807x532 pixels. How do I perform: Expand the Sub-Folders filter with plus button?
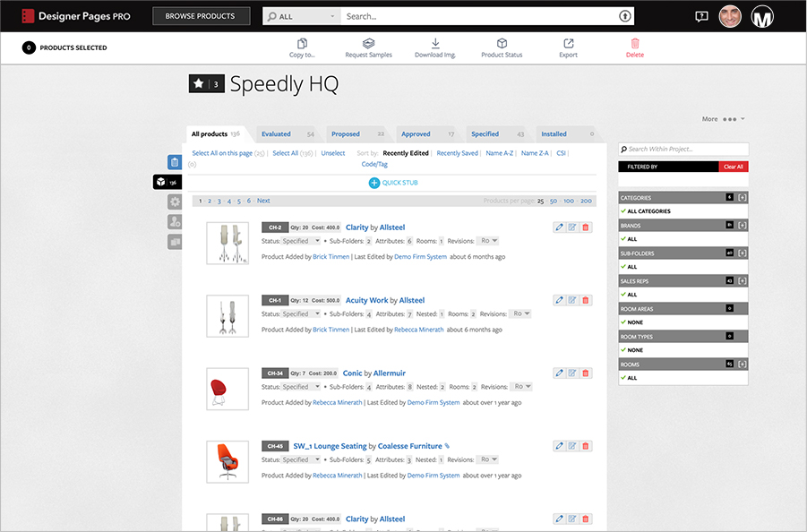[x=743, y=253]
